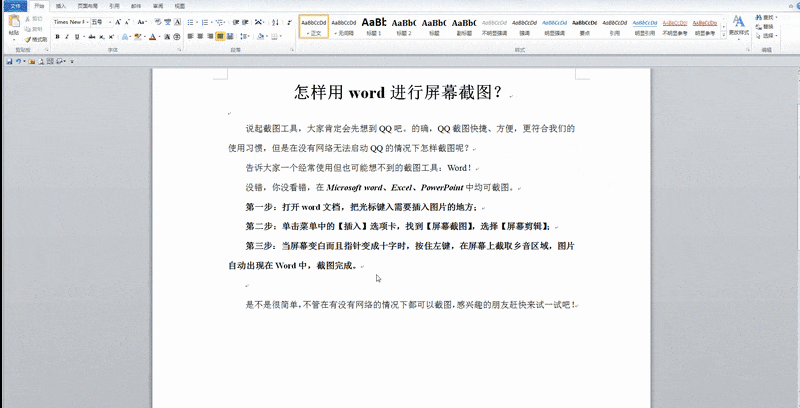Click the Print Preview icon in quick access toolbar
This screenshot has height=408, width=800.
click(41, 61)
